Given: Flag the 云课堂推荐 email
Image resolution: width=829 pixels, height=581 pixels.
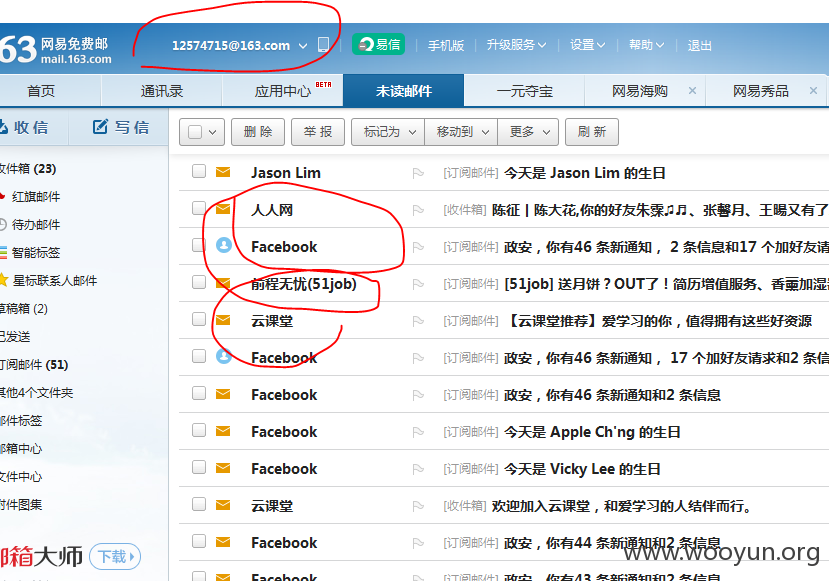Looking at the screenshot, I should tap(418, 321).
